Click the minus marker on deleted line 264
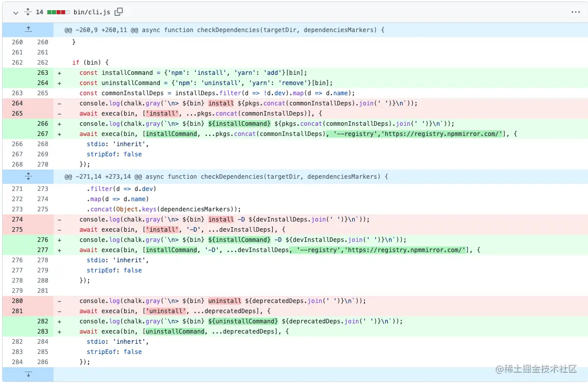588x385 pixels. click(59, 103)
